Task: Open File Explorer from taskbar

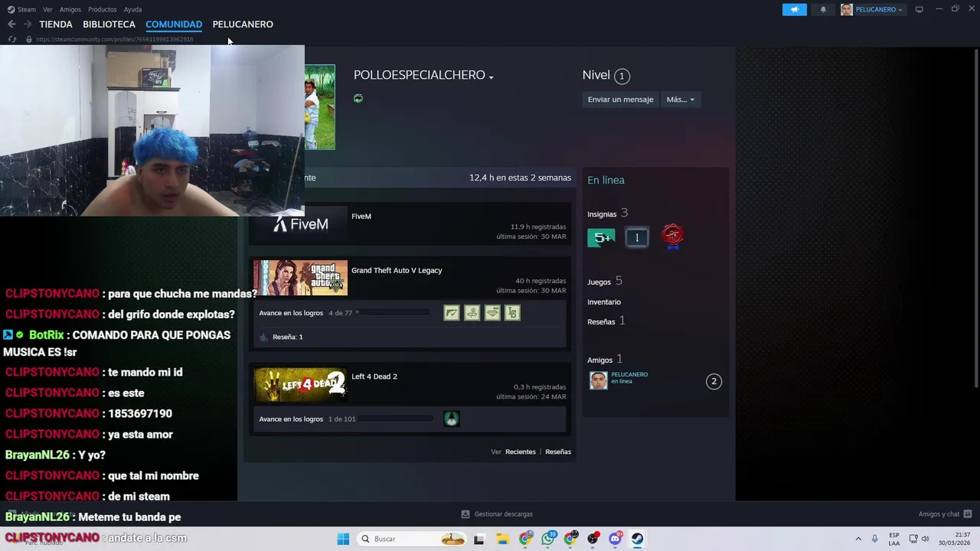Action: [502, 539]
